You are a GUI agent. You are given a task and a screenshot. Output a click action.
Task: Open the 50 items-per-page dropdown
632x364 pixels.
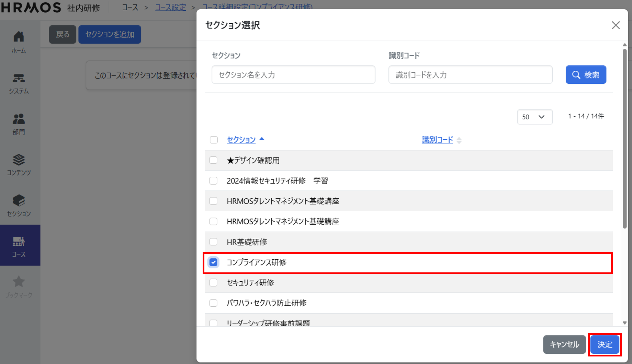click(534, 117)
